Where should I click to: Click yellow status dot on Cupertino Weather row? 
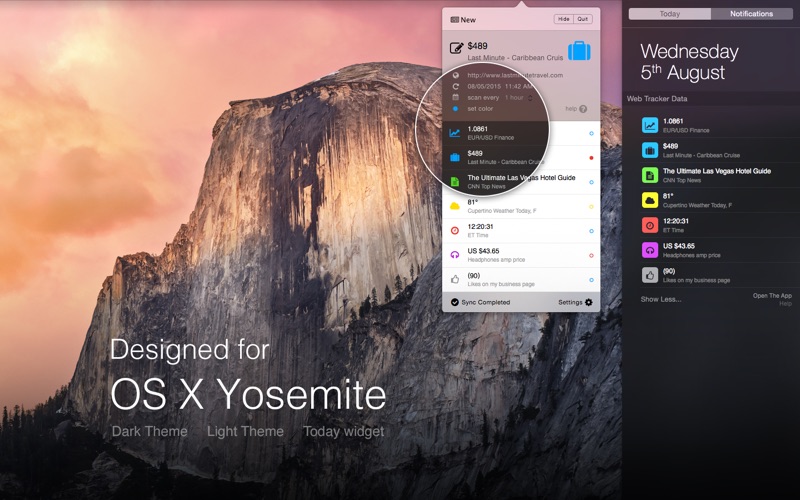pos(591,207)
